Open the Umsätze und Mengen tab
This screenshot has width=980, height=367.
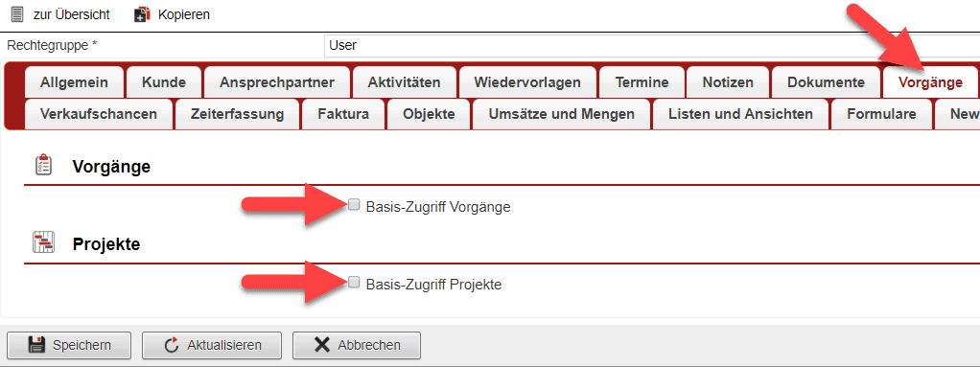561,114
